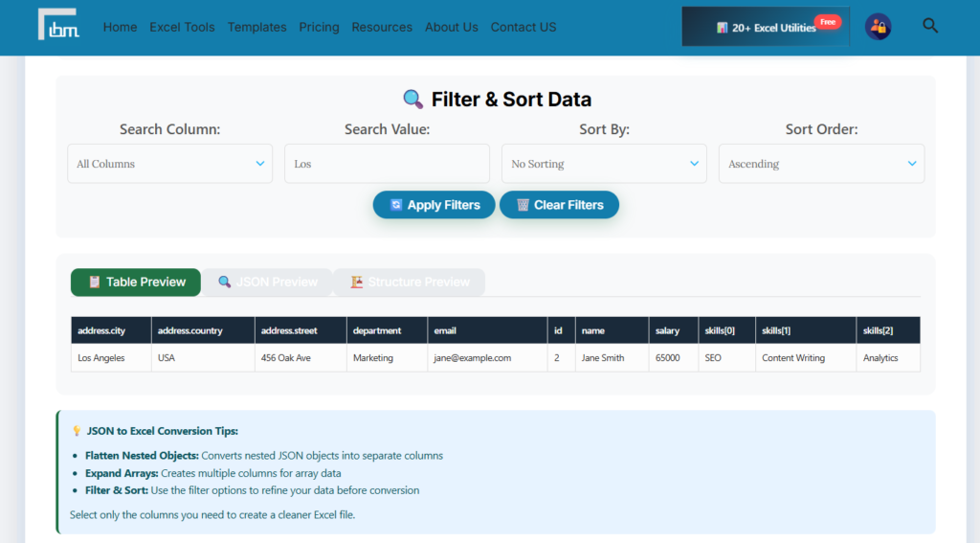
Task: Switch to JSON Preview tab
Action: [267, 283]
